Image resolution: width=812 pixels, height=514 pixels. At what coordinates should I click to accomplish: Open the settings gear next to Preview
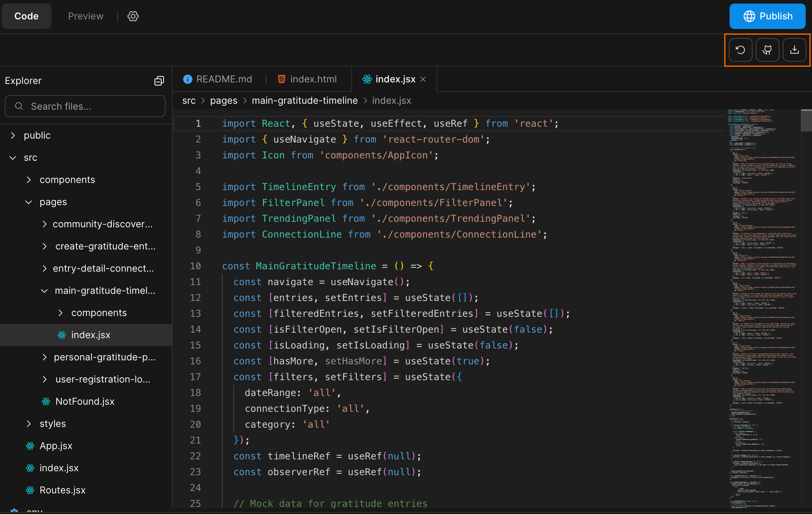tap(133, 16)
